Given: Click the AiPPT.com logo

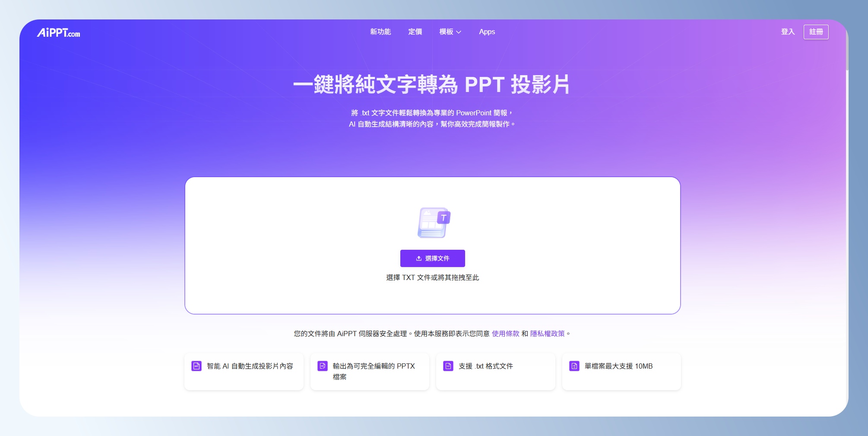Looking at the screenshot, I should tap(58, 33).
